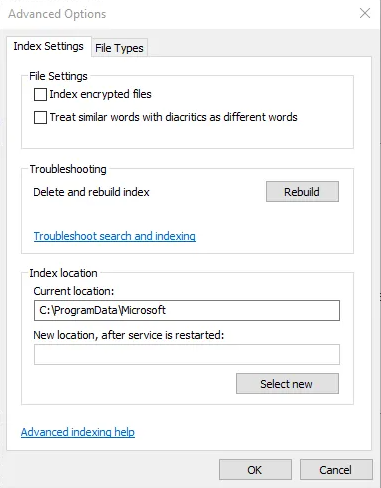381x488 pixels.
Task: Click the Advanced Options title bar
Action: click(180, 14)
